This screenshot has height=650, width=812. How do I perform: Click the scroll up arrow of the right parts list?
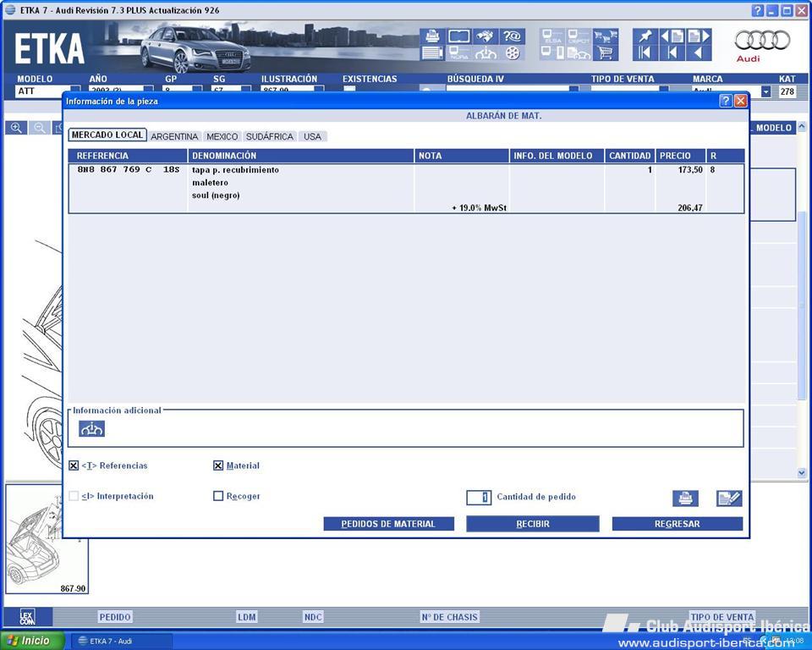[802, 126]
